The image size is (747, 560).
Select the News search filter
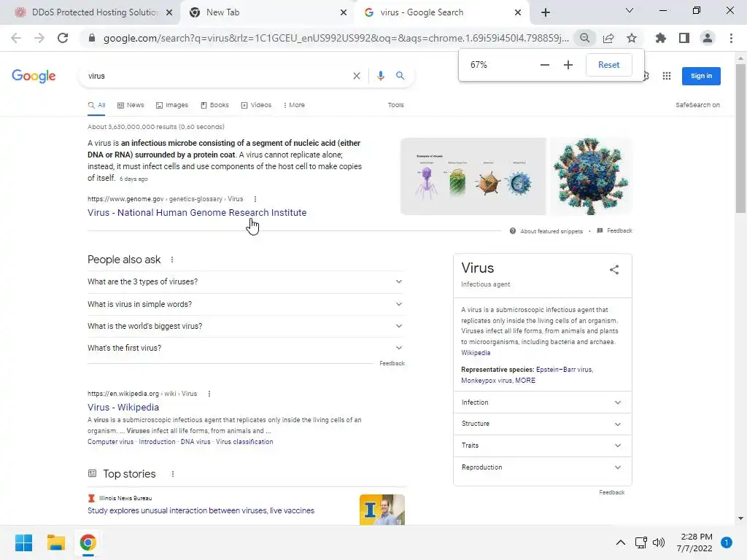(131, 105)
